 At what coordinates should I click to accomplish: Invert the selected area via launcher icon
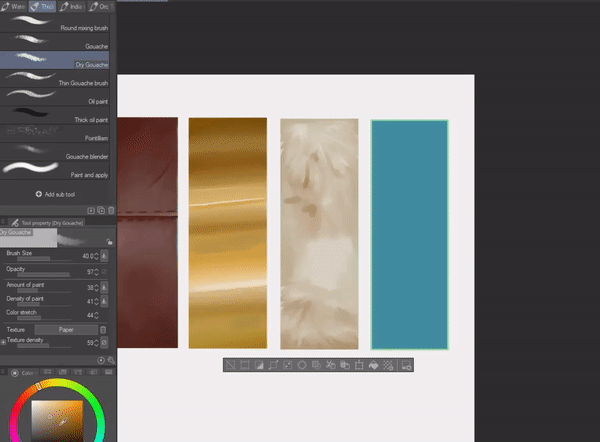click(x=259, y=365)
